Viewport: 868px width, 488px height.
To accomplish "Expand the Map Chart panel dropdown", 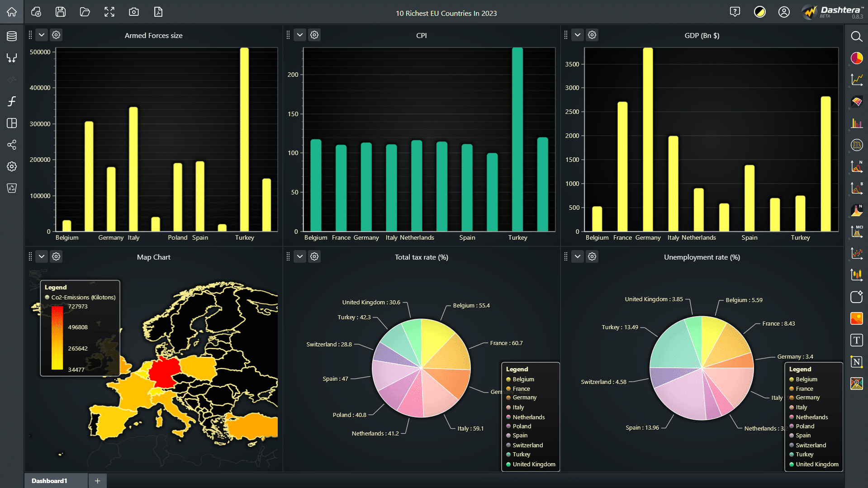I will (42, 256).
